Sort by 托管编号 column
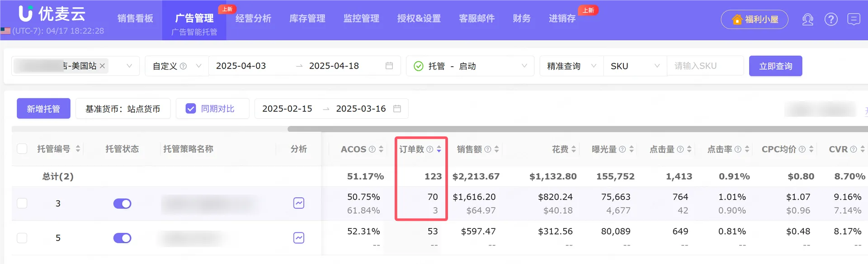 (x=78, y=149)
